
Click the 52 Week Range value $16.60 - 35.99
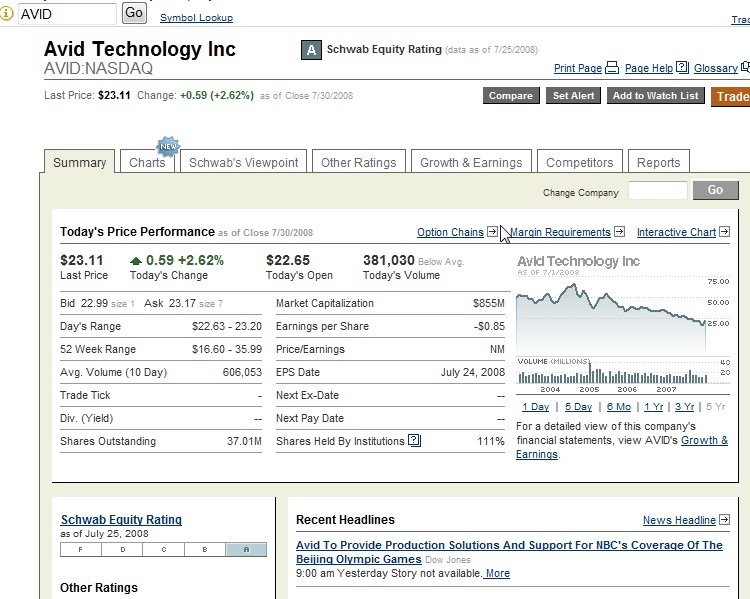click(x=227, y=349)
